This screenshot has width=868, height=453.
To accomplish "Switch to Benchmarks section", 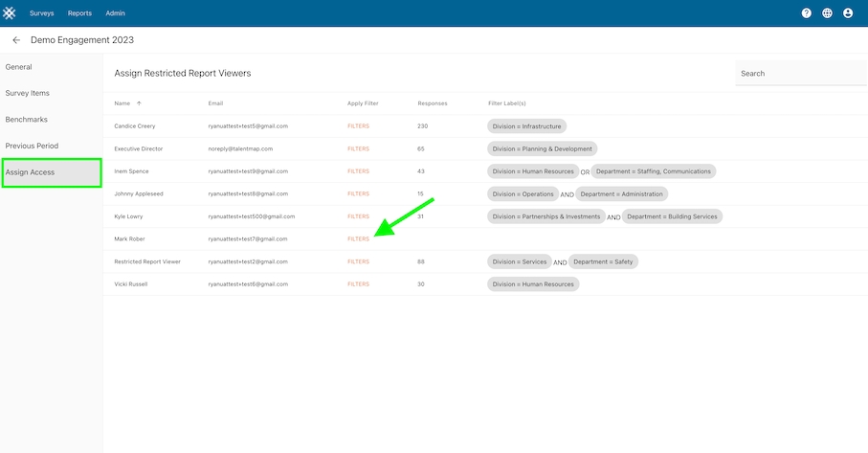I will (26, 120).
